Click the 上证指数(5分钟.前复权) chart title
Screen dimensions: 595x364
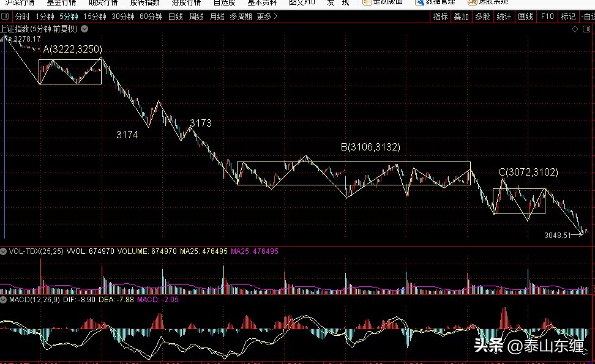(39, 29)
